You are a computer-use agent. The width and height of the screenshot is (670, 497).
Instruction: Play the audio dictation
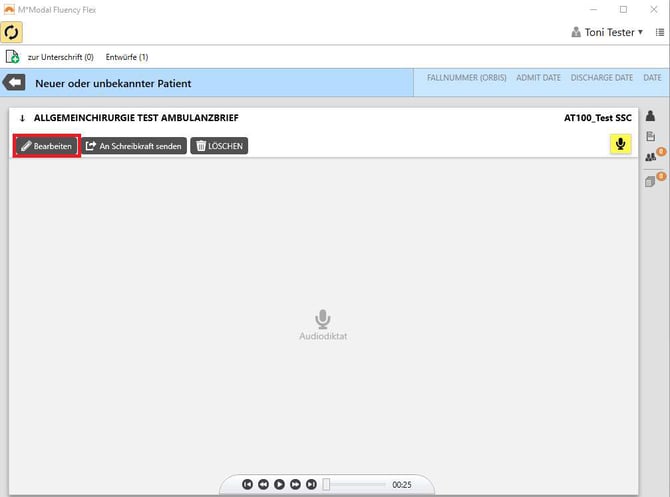pyautogui.click(x=279, y=485)
